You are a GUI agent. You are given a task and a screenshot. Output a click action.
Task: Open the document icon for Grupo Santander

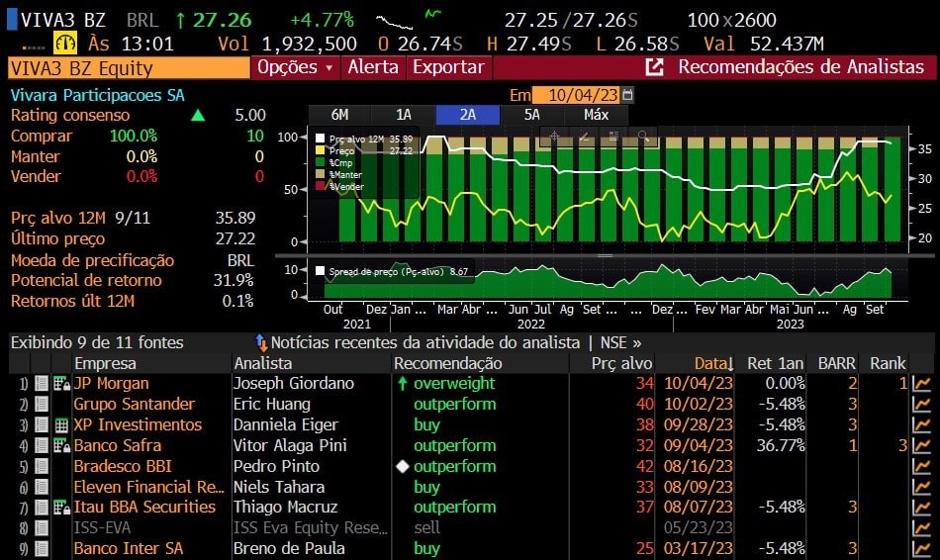click(42, 405)
